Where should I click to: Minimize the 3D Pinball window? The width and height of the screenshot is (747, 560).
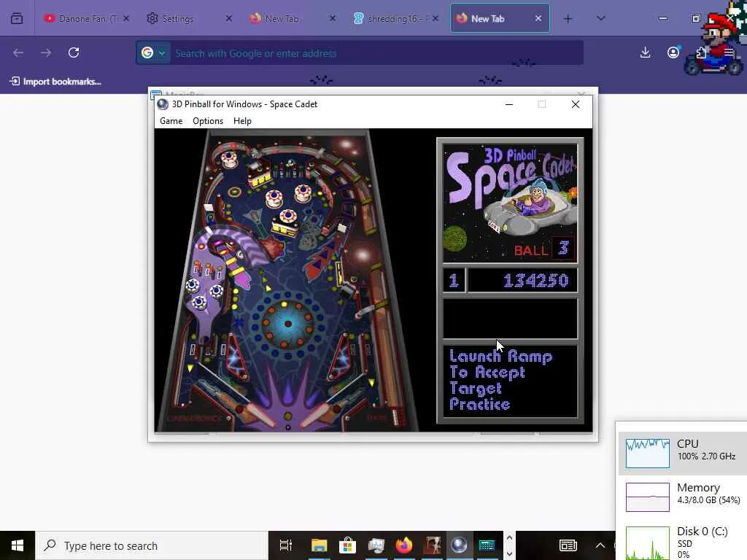[508, 104]
